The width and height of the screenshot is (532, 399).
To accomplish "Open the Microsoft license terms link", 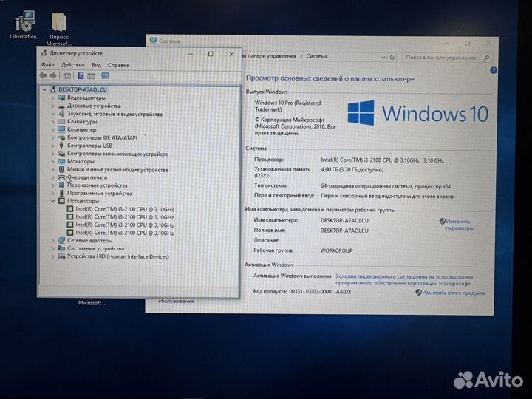I will (403, 280).
